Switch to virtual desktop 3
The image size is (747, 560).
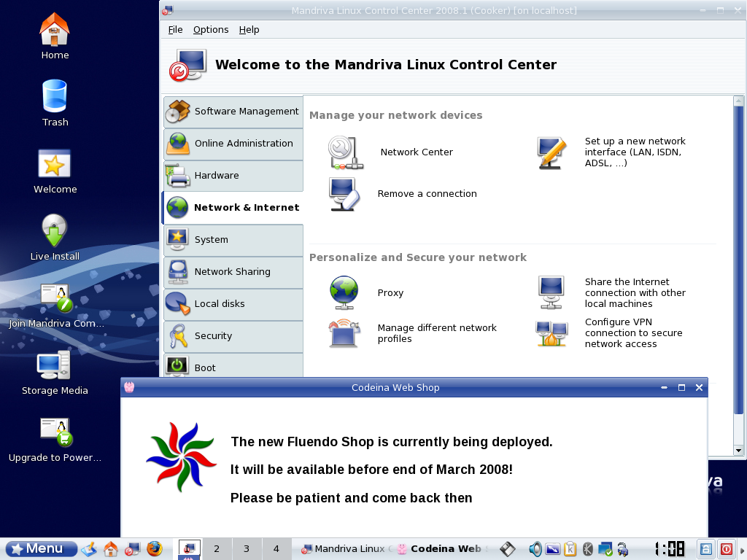click(247, 549)
